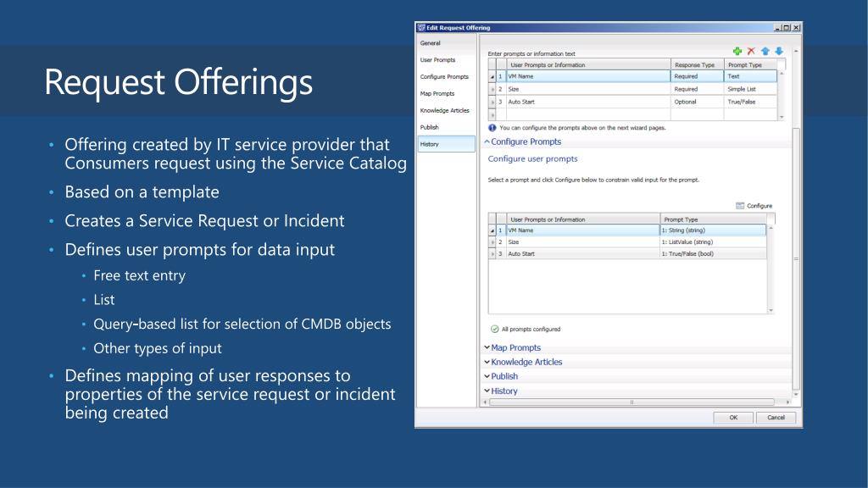Move prompt up with blue arrow
The width and height of the screenshot is (868, 488).
point(765,51)
